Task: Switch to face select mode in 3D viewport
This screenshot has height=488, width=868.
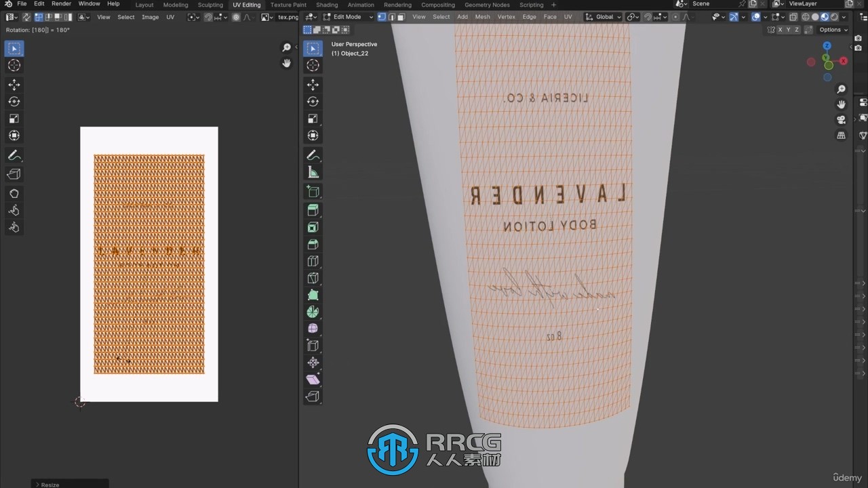Action: click(x=401, y=17)
